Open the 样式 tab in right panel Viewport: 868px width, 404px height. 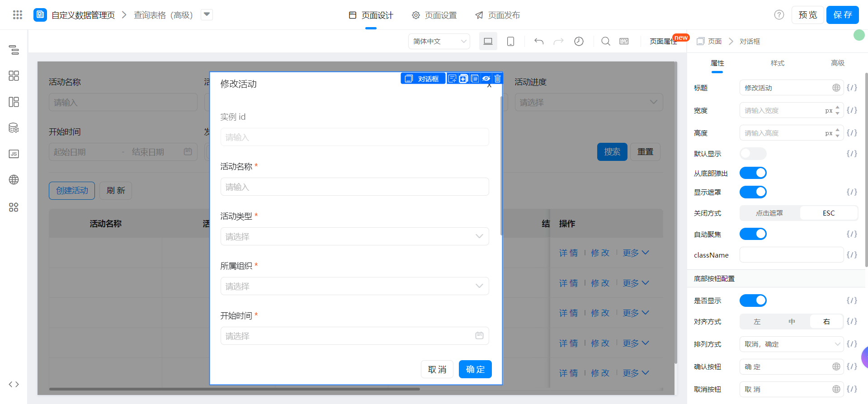coord(778,63)
